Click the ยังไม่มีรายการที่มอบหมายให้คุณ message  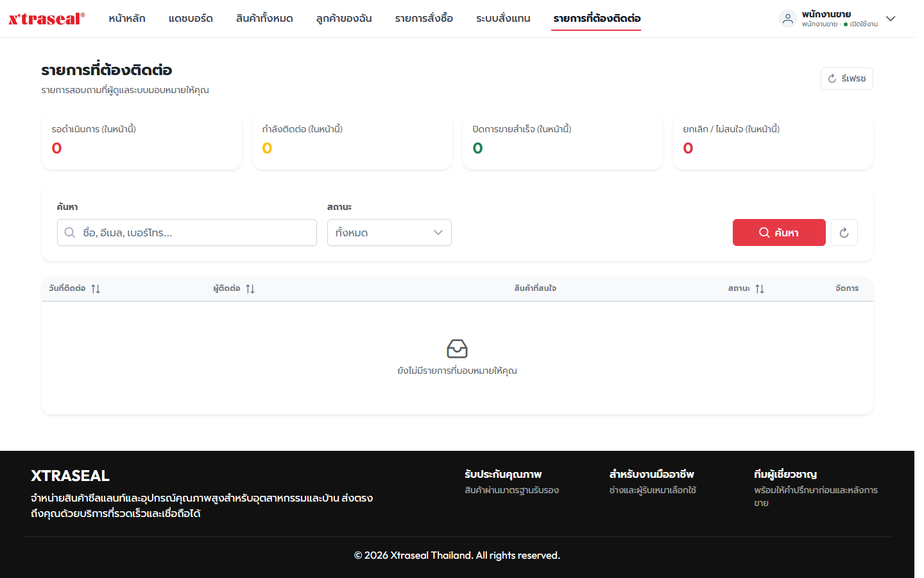457,371
